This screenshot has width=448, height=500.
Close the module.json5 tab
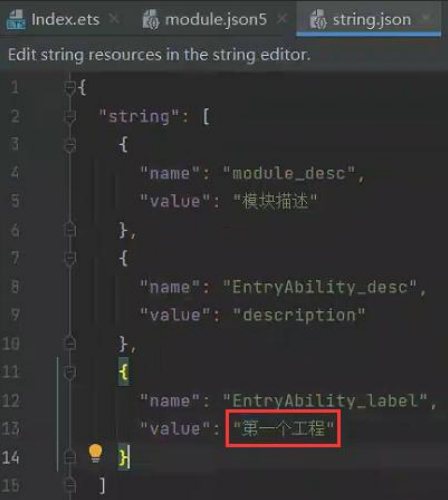pyautogui.click(x=282, y=19)
